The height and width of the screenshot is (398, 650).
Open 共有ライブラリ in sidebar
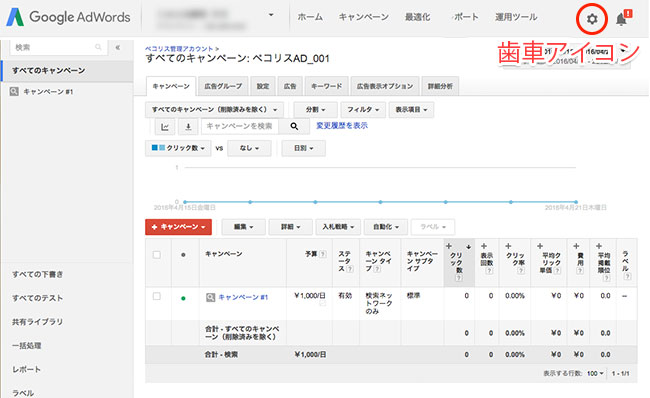point(37,322)
